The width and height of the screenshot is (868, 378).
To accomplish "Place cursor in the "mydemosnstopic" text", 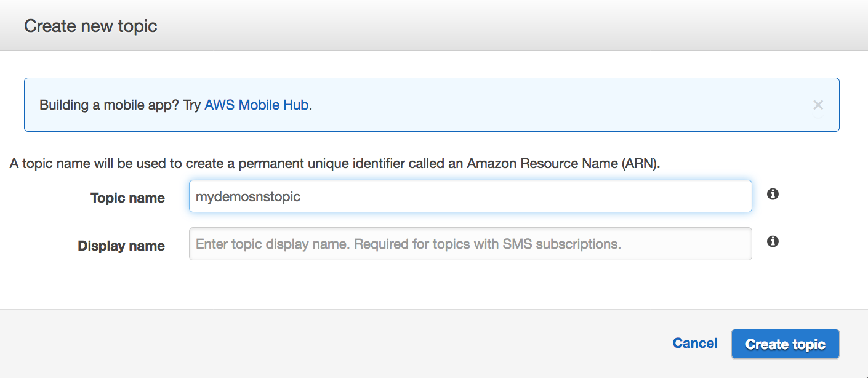I will coord(248,197).
